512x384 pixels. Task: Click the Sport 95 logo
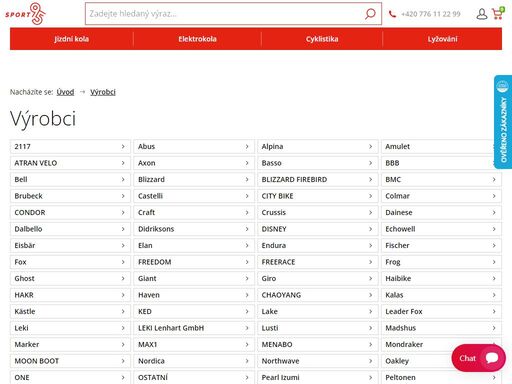25,14
